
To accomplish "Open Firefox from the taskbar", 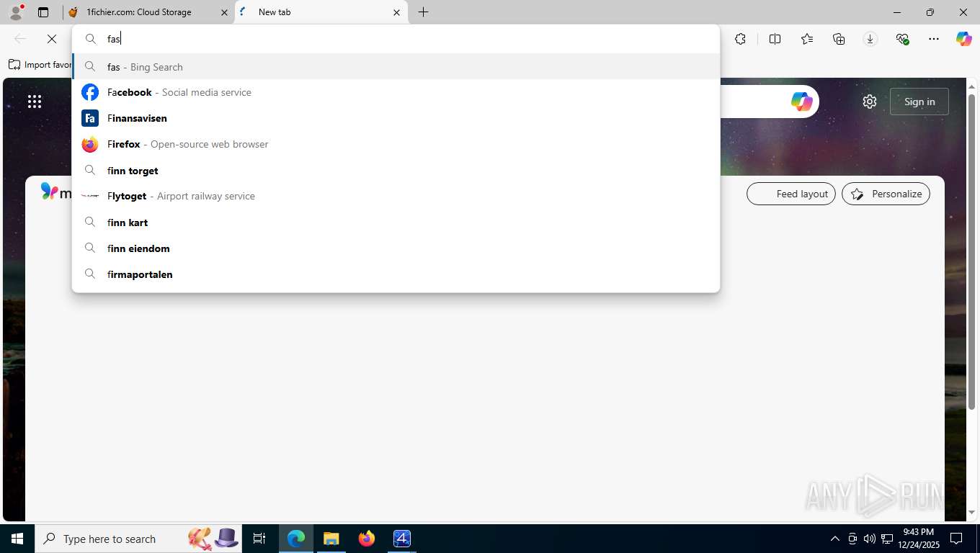I will [x=367, y=539].
